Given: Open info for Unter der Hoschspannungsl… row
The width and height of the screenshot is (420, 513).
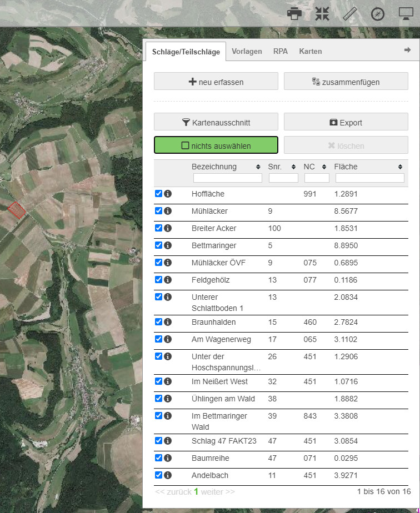Looking at the screenshot, I should click(168, 356).
